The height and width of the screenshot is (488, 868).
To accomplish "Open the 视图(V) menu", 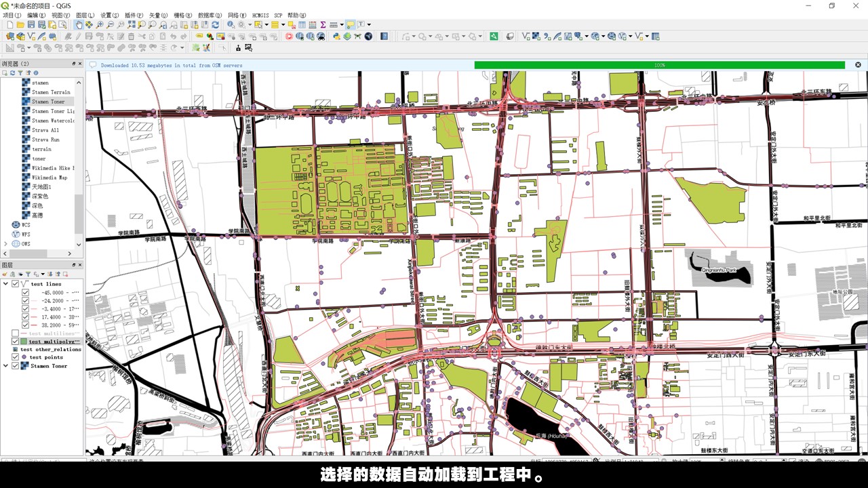I will pos(61,15).
